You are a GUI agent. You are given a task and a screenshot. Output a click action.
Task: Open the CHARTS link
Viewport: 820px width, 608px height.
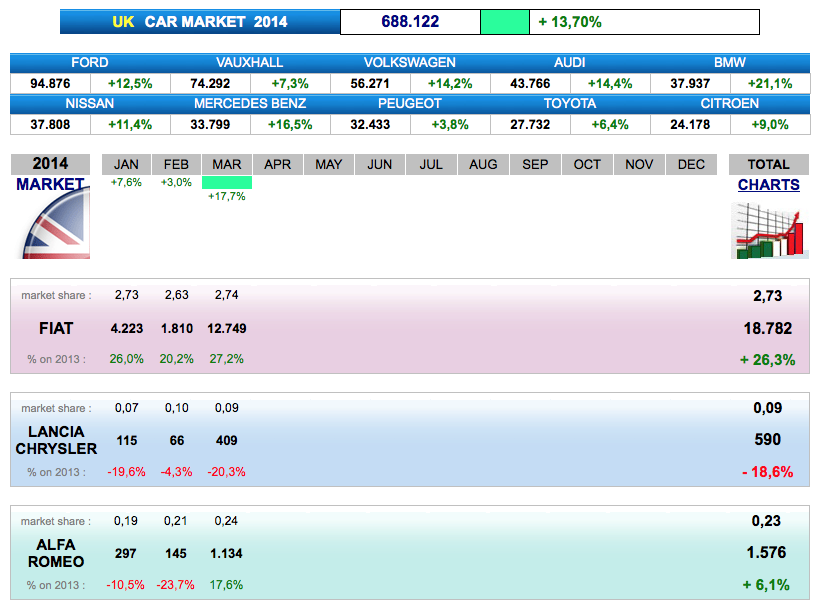pos(768,185)
